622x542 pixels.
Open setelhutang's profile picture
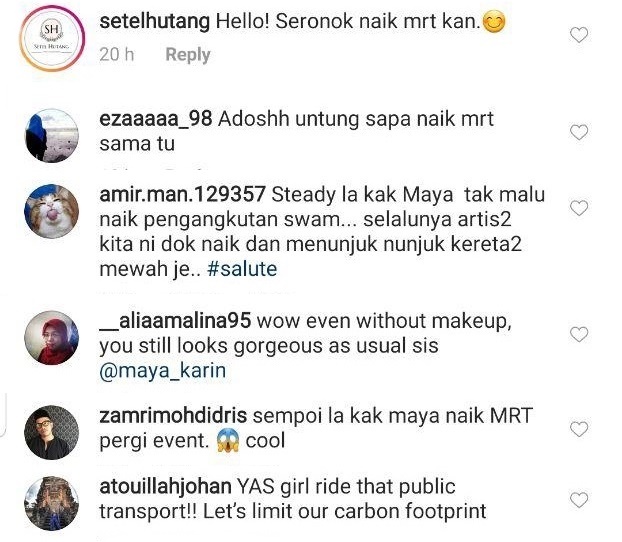tap(52, 38)
